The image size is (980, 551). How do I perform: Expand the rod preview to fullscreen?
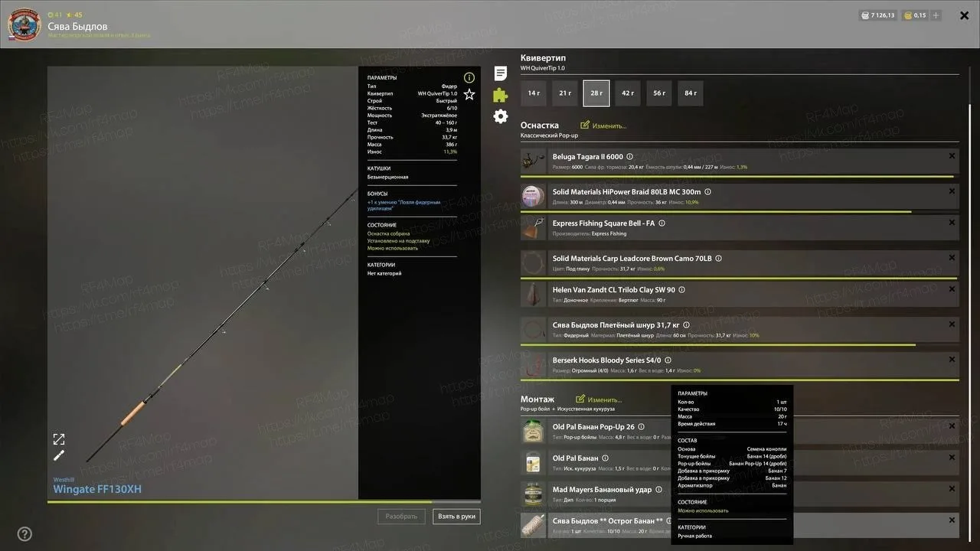pos(59,439)
